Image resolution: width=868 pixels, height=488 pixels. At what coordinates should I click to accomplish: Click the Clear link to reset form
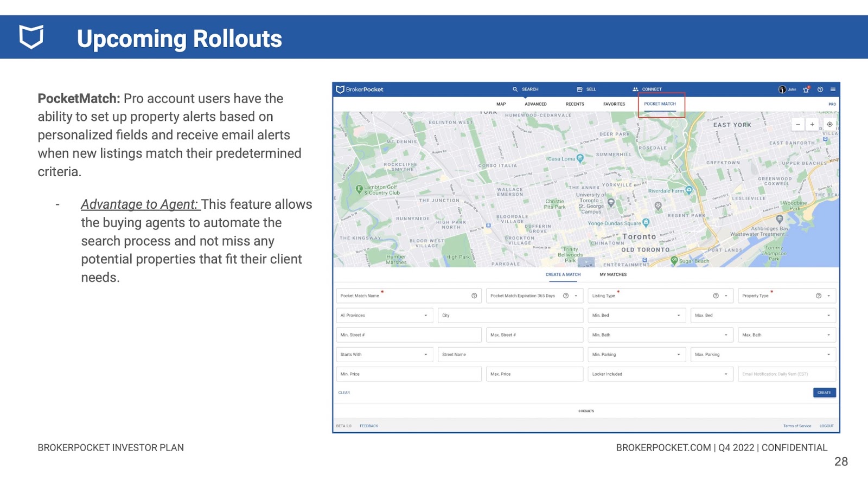point(344,393)
